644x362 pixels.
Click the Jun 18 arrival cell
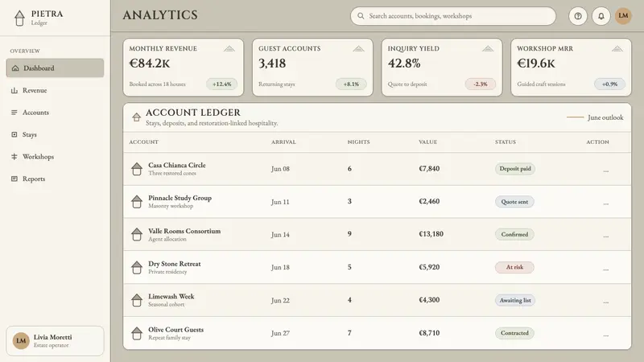[x=280, y=267]
